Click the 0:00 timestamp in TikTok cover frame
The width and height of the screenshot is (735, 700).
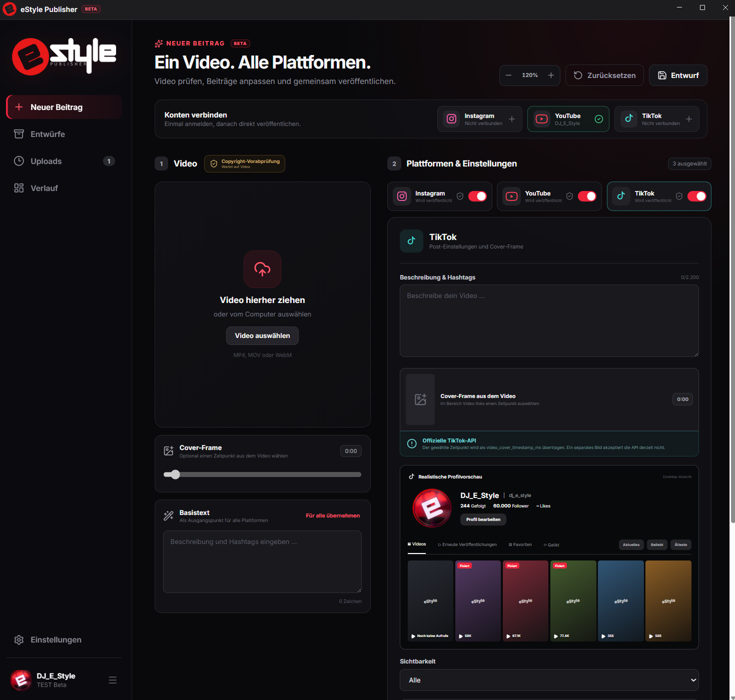coord(682,399)
